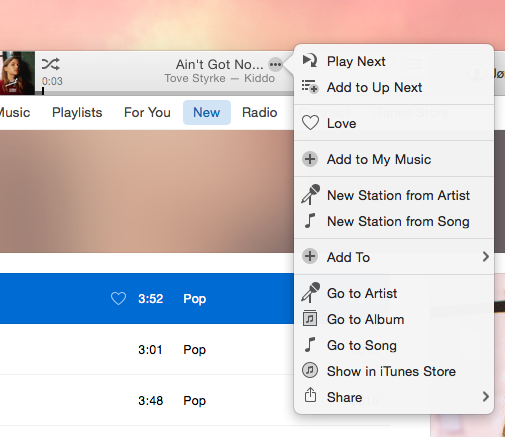Select the New tab

[207, 113]
